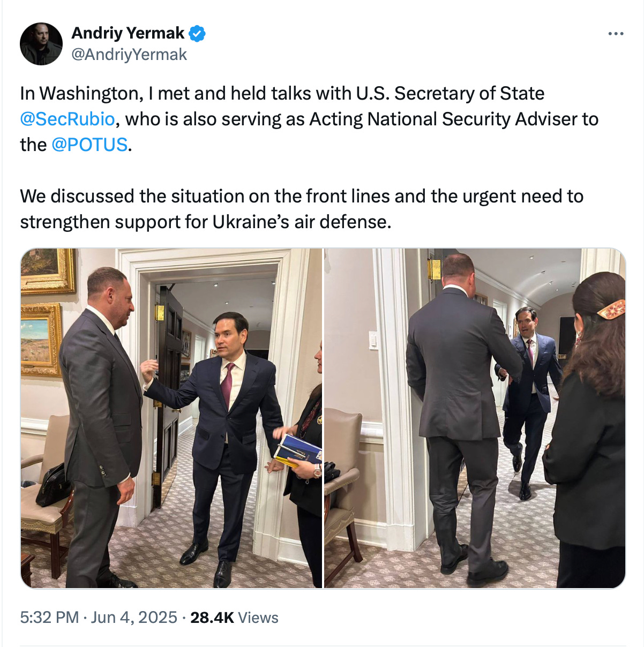Follow the @POTUS mention link
644x647 pixels.
coord(89,145)
